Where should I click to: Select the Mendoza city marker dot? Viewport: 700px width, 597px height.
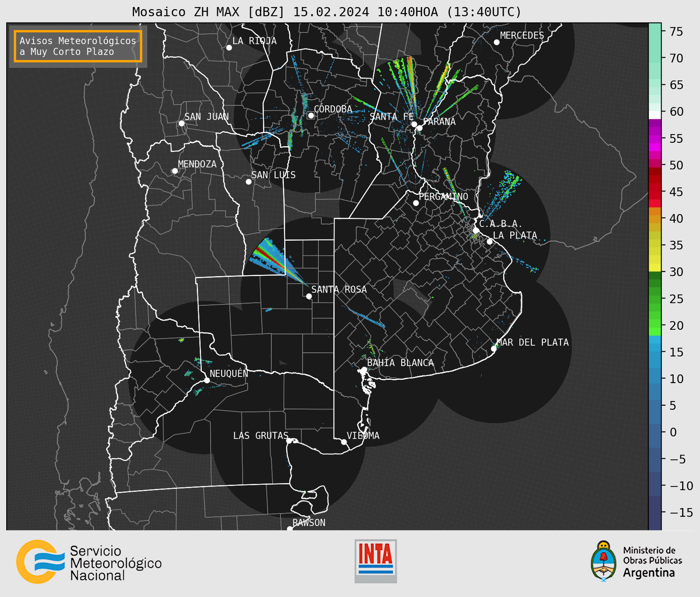tap(175, 171)
